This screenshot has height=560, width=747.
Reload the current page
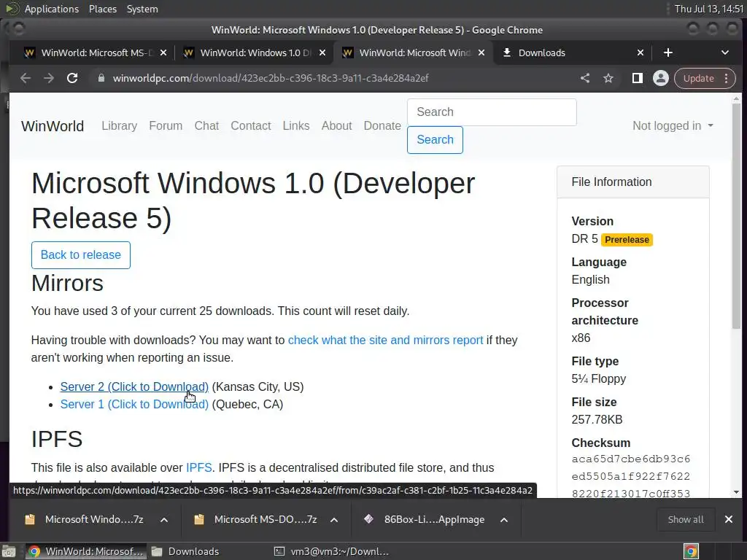tap(72, 78)
